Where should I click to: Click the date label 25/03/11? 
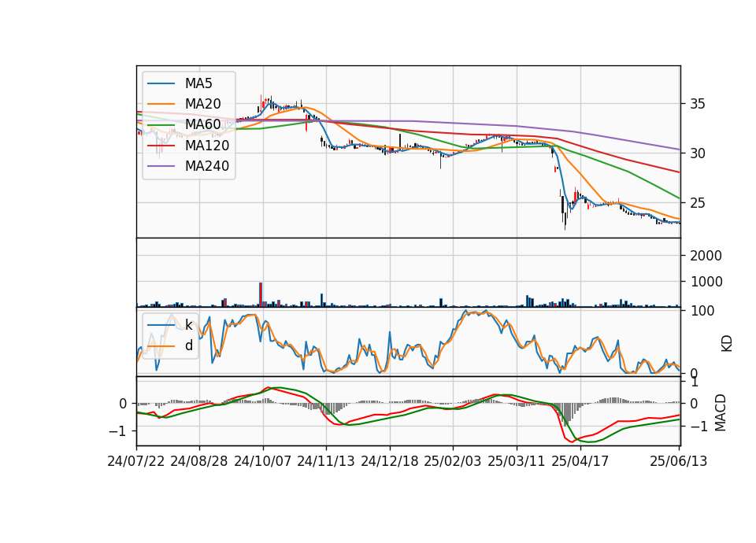pos(517,461)
